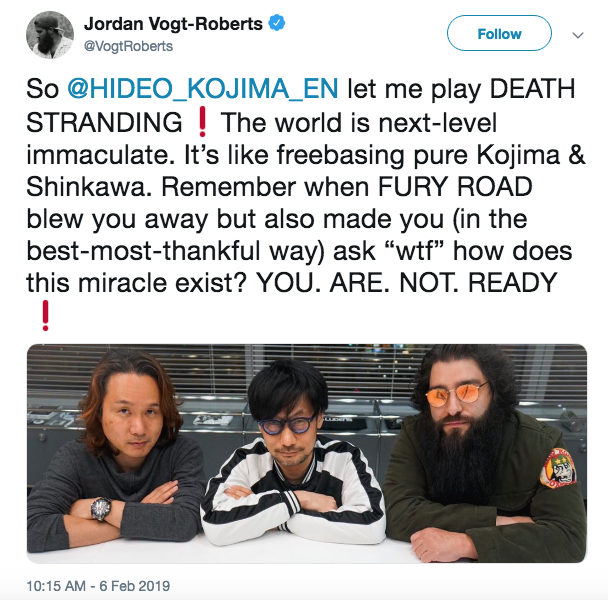
Task: Click the man in striped jacket in photo
Action: (294, 454)
